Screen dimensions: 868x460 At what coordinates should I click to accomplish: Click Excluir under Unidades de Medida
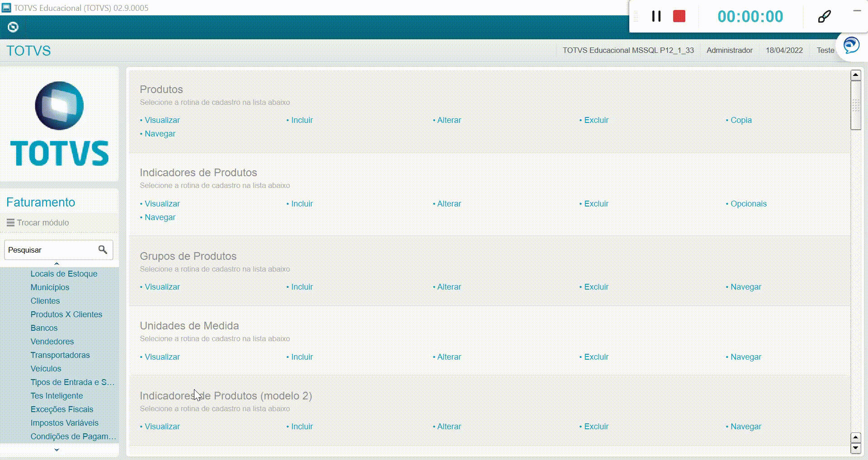pyautogui.click(x=596, y=357)
